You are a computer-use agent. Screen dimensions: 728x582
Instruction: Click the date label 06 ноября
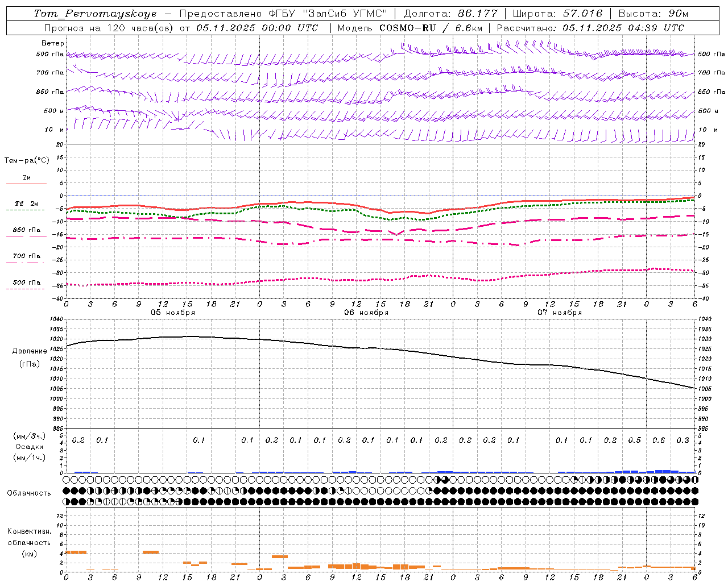tap(366, 313)
